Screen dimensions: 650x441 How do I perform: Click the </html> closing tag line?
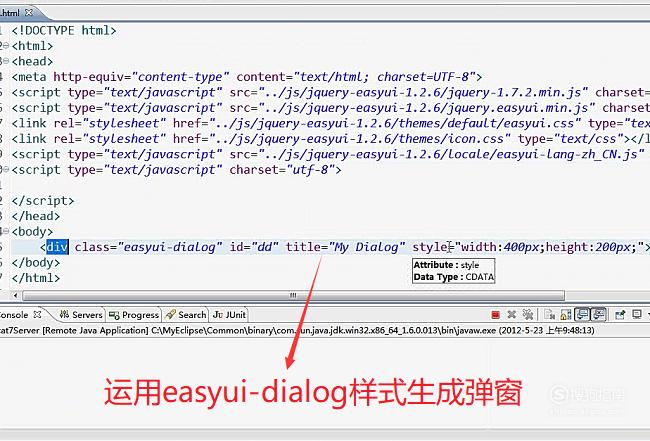36,278
